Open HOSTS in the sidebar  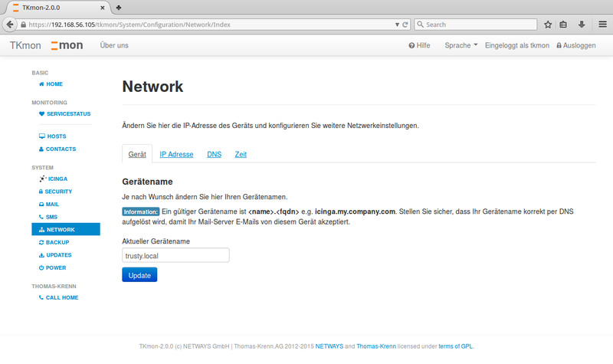(x=53, y=136)
